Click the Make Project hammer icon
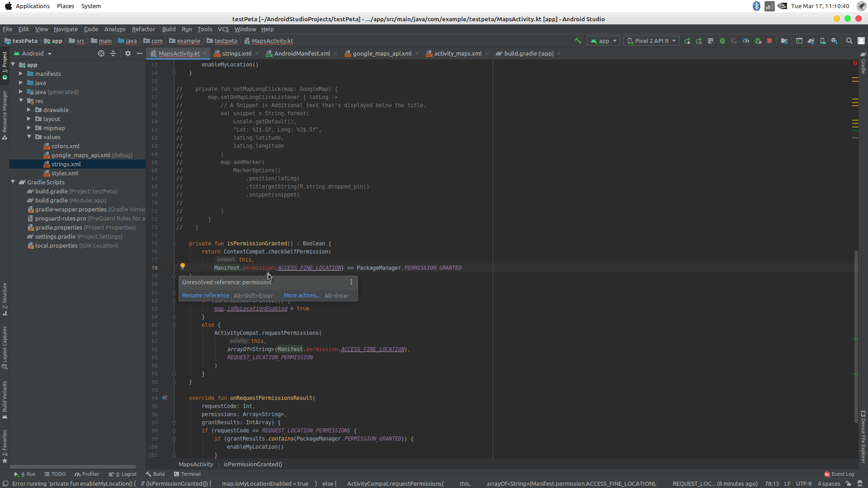The height and width of the screenshot is (488, 868). [578, 41]
